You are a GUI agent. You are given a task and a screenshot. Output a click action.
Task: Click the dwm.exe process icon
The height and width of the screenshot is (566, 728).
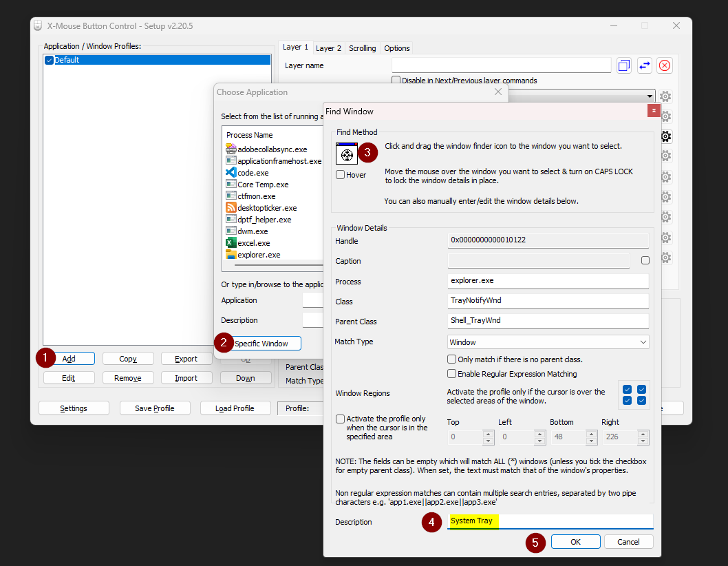(x=231, y=231)
